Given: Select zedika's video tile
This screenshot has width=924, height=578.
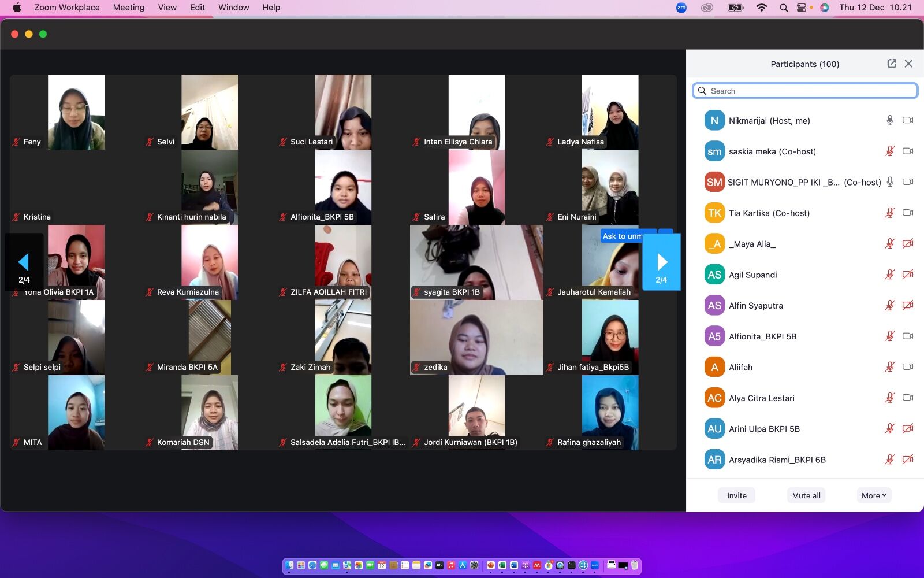Looking at the screenshot, I should click(x=476, y=338).
